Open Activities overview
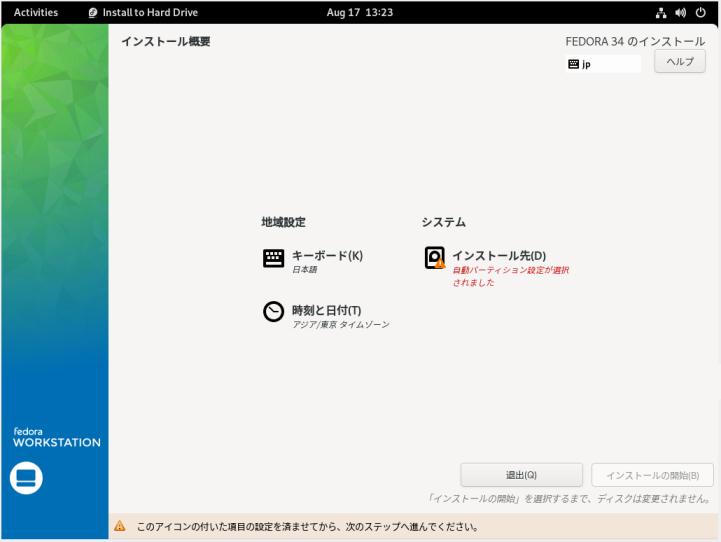This screenshot has height=542, width=721. [36, 12]
